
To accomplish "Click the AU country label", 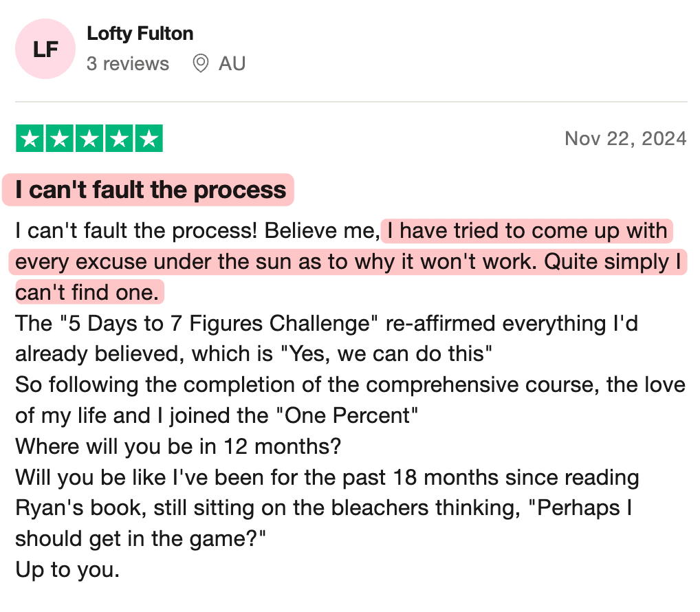I will click(x=232, y=64).
